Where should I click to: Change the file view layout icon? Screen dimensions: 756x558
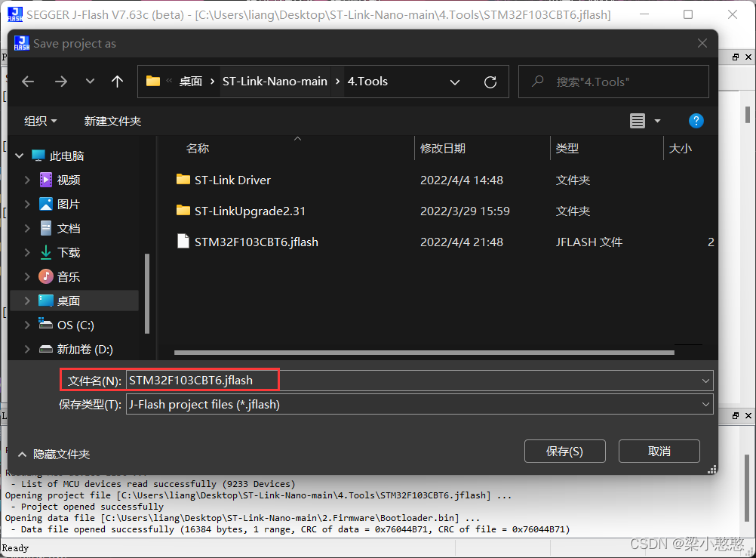coord(638,121)
